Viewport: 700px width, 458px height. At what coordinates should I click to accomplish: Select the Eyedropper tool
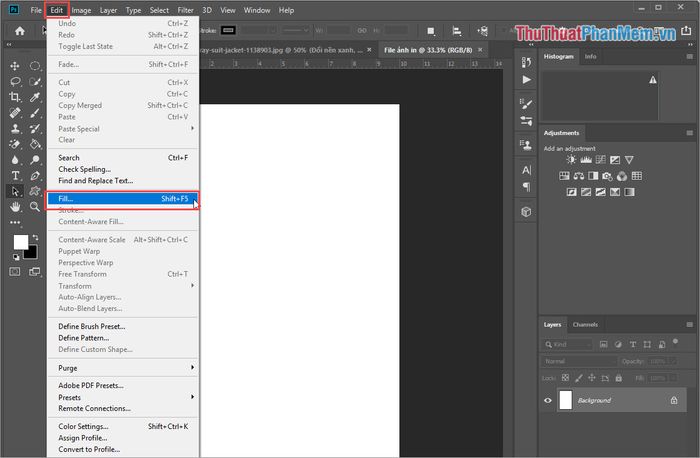[35, 97]
